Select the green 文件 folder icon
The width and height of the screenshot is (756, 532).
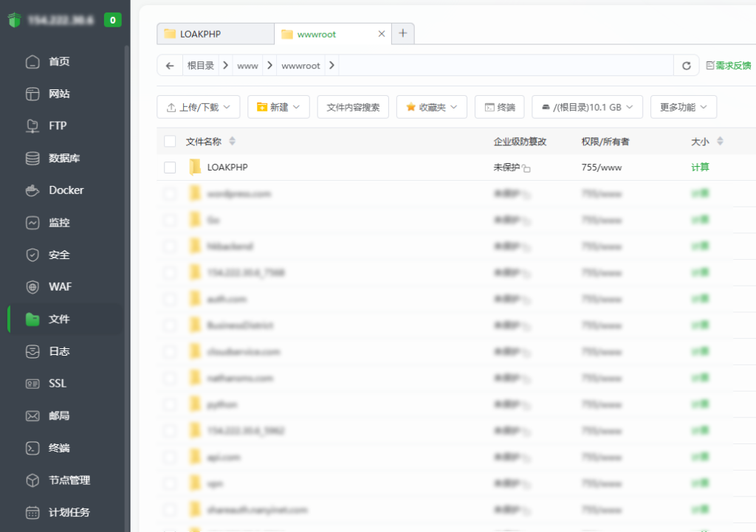coord(32,319)
